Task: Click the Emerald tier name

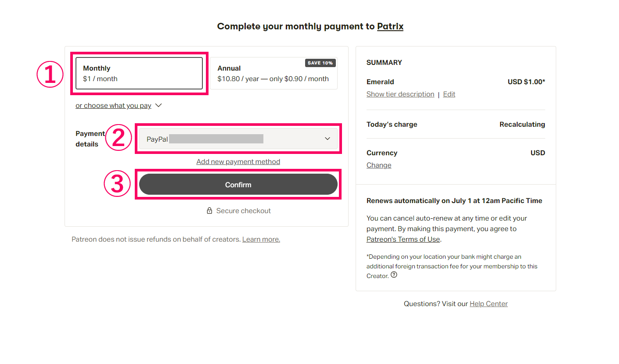Action: tap(380, 82)
